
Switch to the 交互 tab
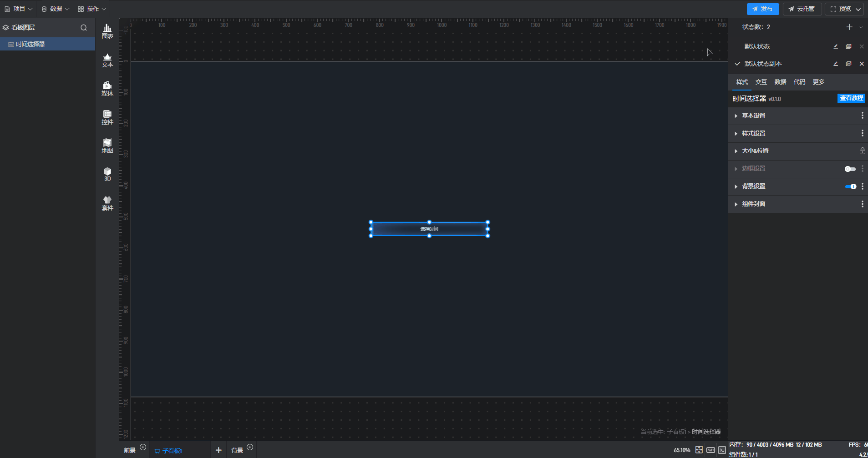click(x=761, y=82)
